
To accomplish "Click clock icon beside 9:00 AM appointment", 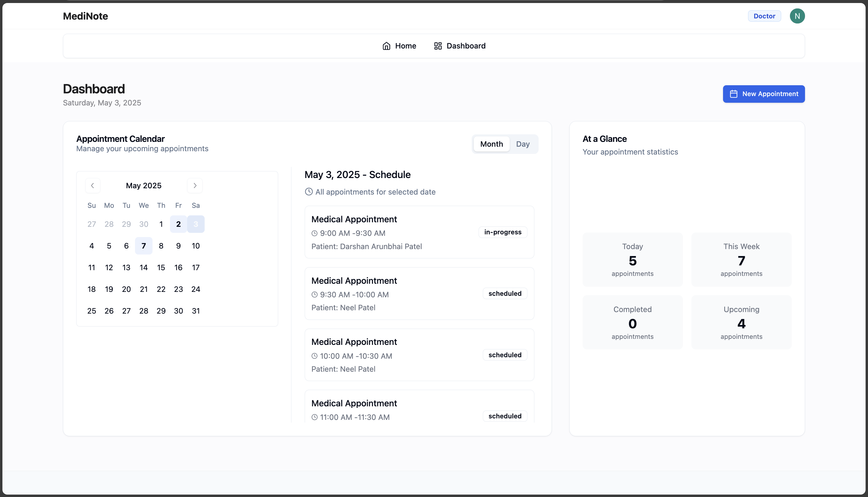I will [x=314, y=233].
